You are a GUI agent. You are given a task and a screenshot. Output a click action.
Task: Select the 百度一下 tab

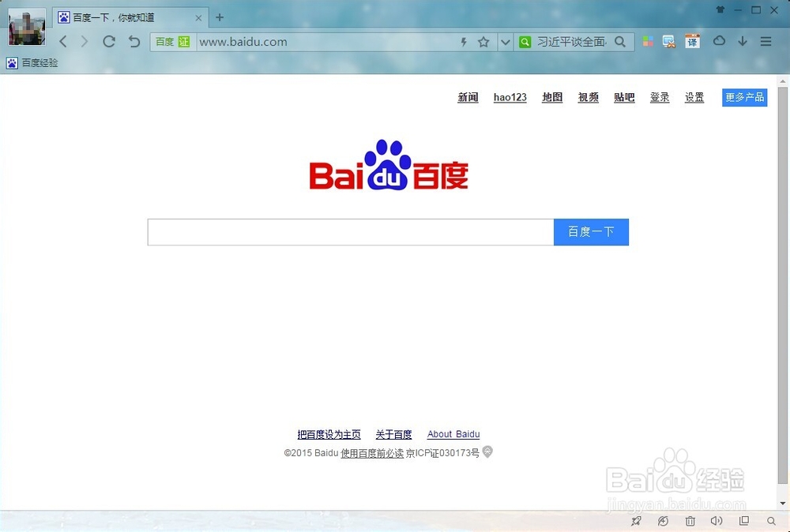130,17
